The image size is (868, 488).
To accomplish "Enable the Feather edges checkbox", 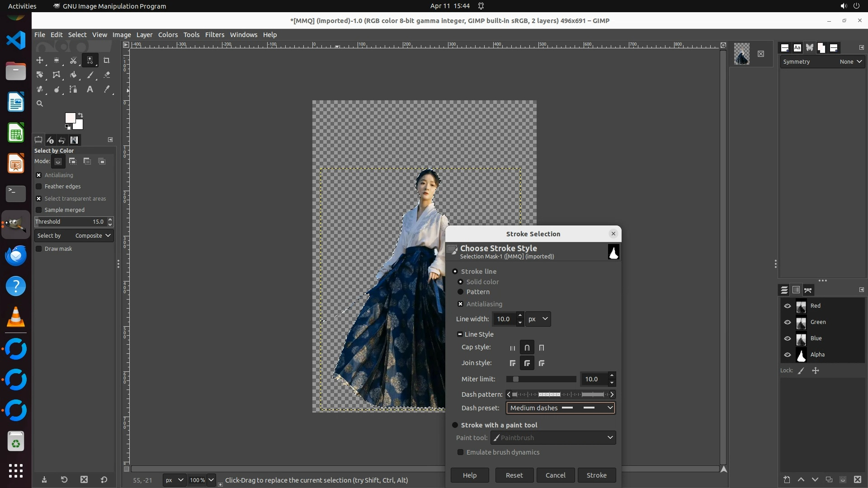I will tap(39, 187).
